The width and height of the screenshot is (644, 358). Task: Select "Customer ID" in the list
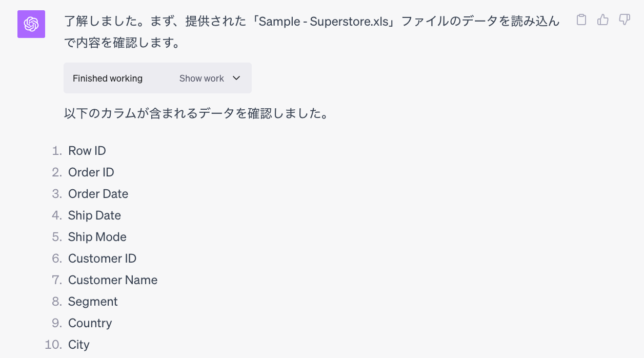click(x=103, y=258)
